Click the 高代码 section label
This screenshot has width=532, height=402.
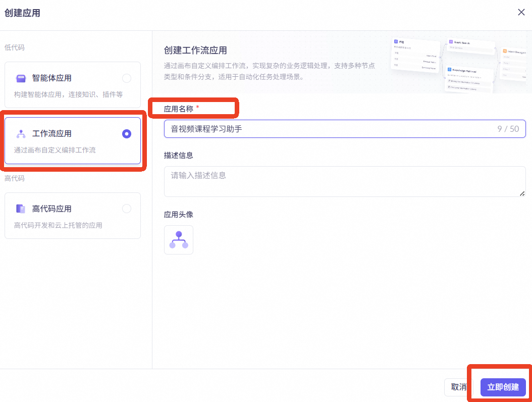pyautogui.click(x=14, y=178)
